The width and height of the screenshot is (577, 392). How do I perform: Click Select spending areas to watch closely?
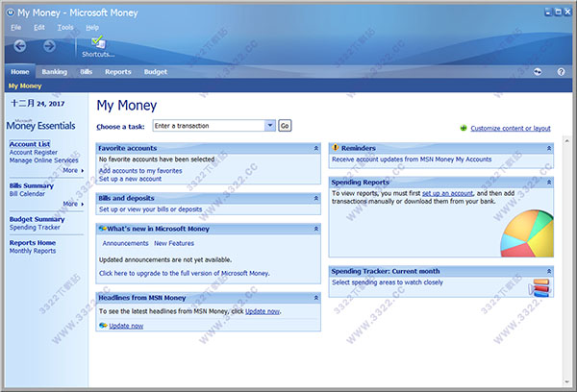pyautogui.click(x=388, y=282)
